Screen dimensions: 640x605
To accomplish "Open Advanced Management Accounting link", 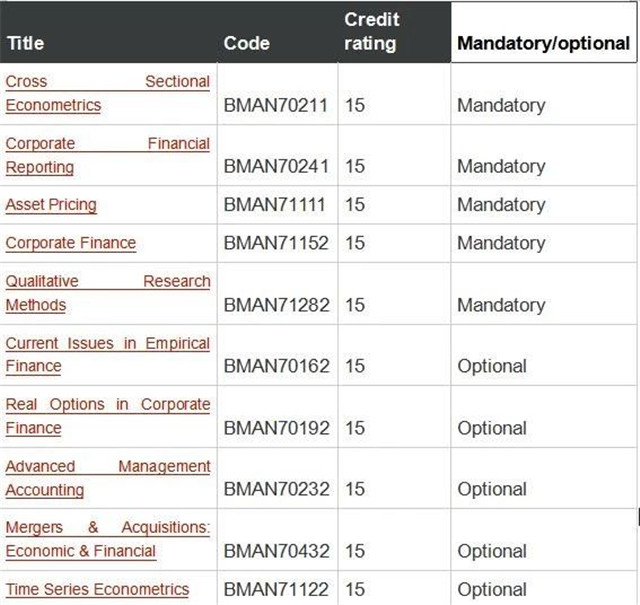I will tap(108, 478).
